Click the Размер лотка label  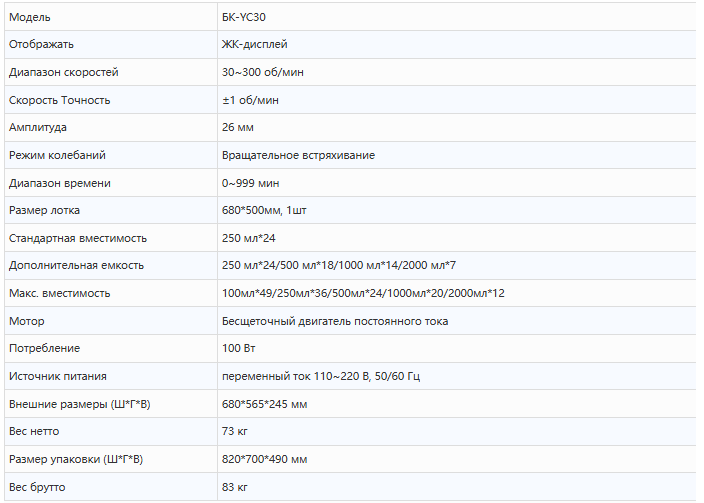coord(44,210)
